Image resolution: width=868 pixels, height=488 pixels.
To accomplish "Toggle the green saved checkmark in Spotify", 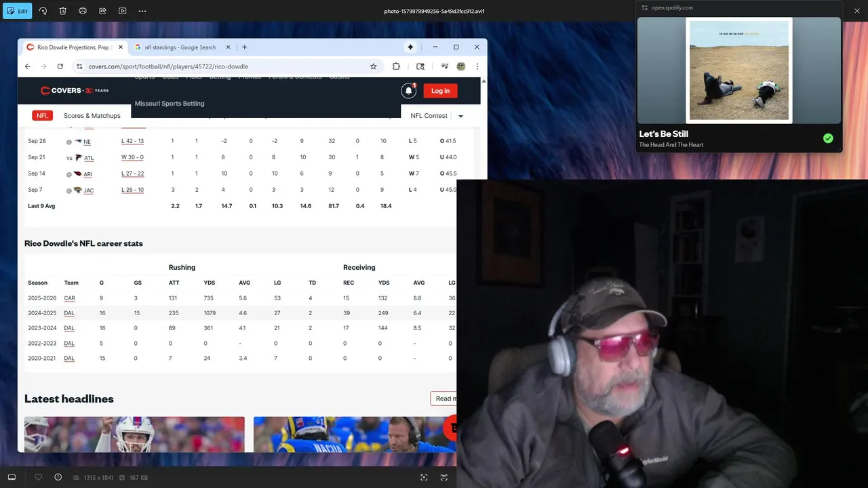I will click(828, 138).
